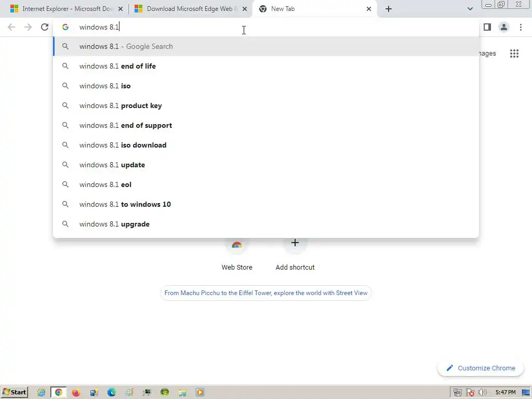Pick the windows 8.1 update suggestion
Screen dimensions: 532x399
(266, 165)
